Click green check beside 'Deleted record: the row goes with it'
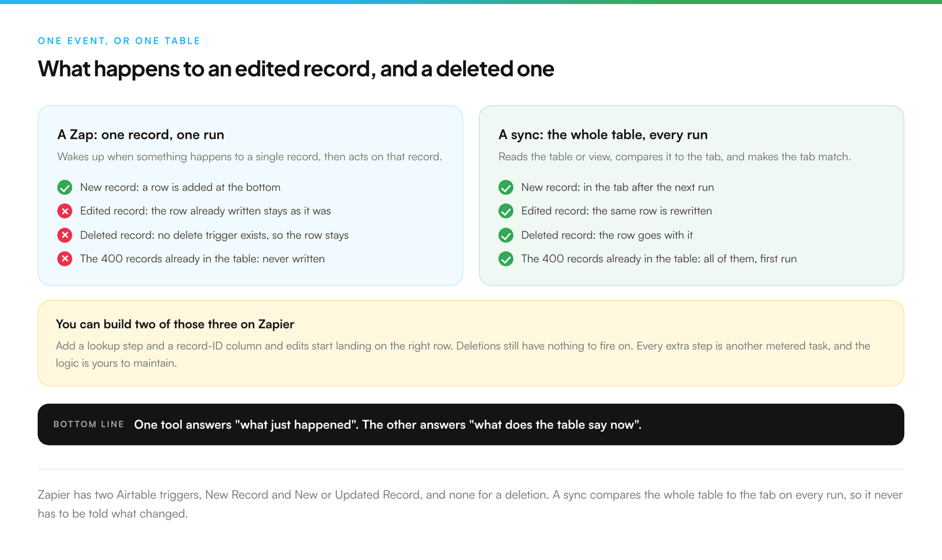942x560 pixels. 506,236
